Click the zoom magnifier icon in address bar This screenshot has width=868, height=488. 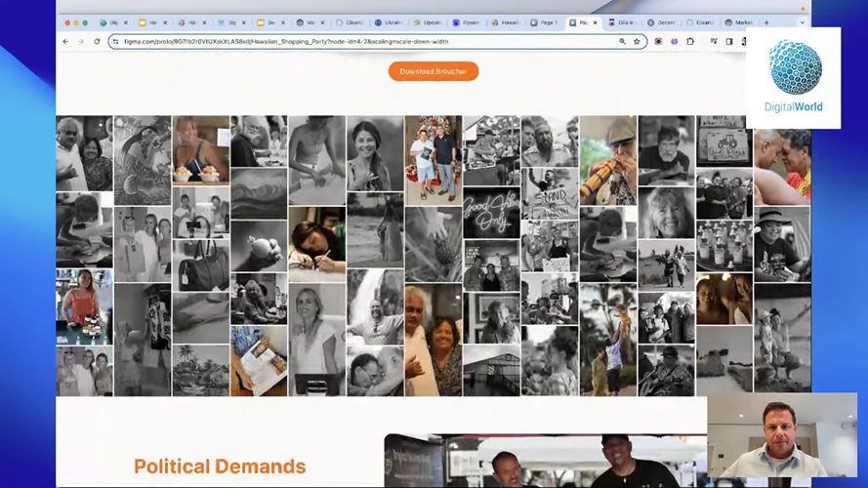[x=622, y=42]
